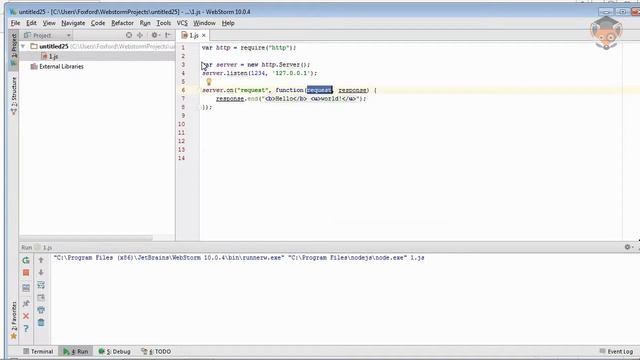This screenshot has width=640, height=360.
Task: Toggle the 2: Structure side tool window
Action: (x=13, y=96)
